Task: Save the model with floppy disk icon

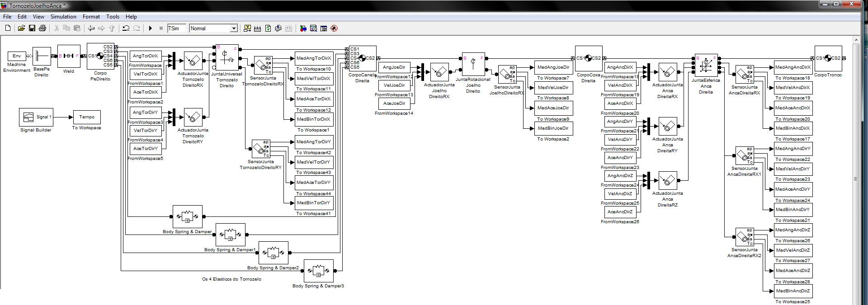Action: (x=32, y=28)
